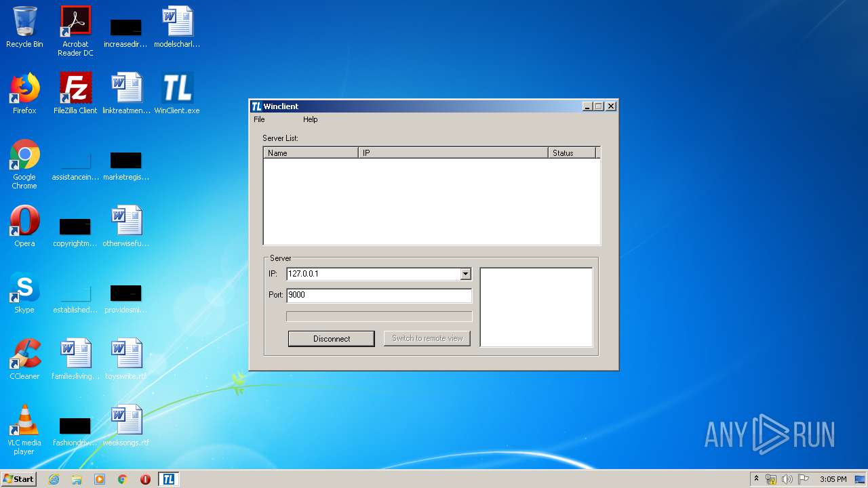
Task: Open the otherwisefu… Word document
Action: click(126, 226)
